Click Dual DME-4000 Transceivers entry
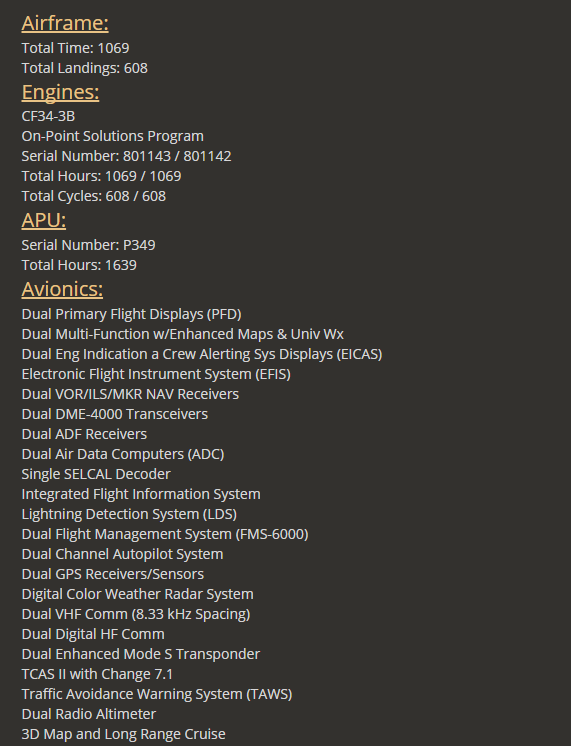Screen dimensions: 571x746 click(115, 414)
